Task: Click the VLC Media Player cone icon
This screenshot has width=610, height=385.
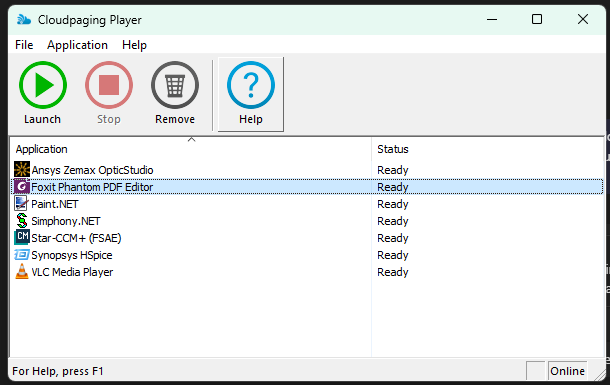Action: click(22, 271)
